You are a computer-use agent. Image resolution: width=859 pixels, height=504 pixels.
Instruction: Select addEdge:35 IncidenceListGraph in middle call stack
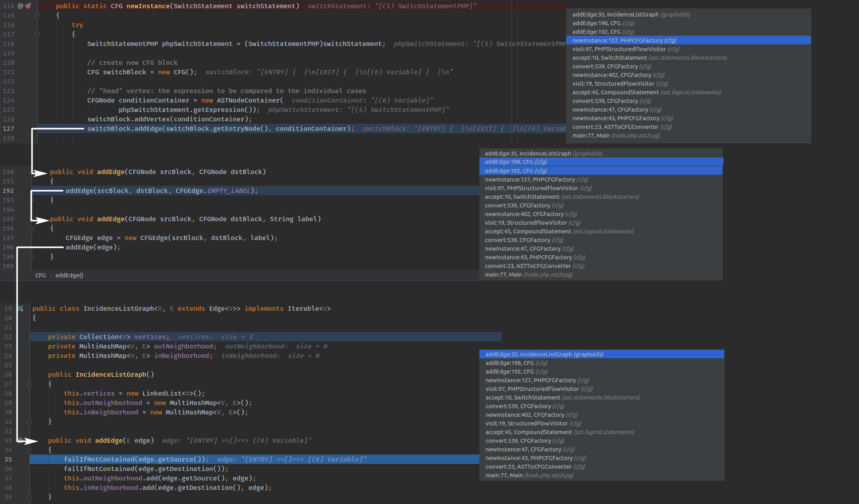[x=601, y=154]
